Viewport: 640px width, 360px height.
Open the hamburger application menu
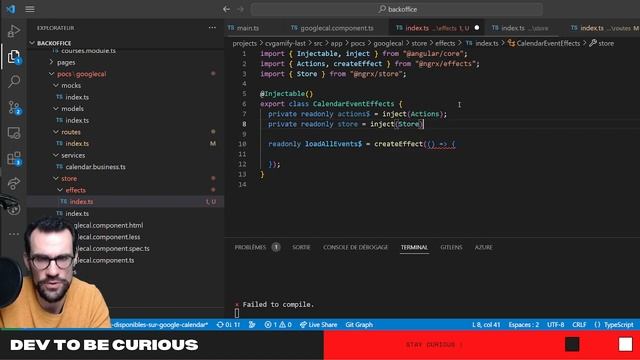[30, 9]
